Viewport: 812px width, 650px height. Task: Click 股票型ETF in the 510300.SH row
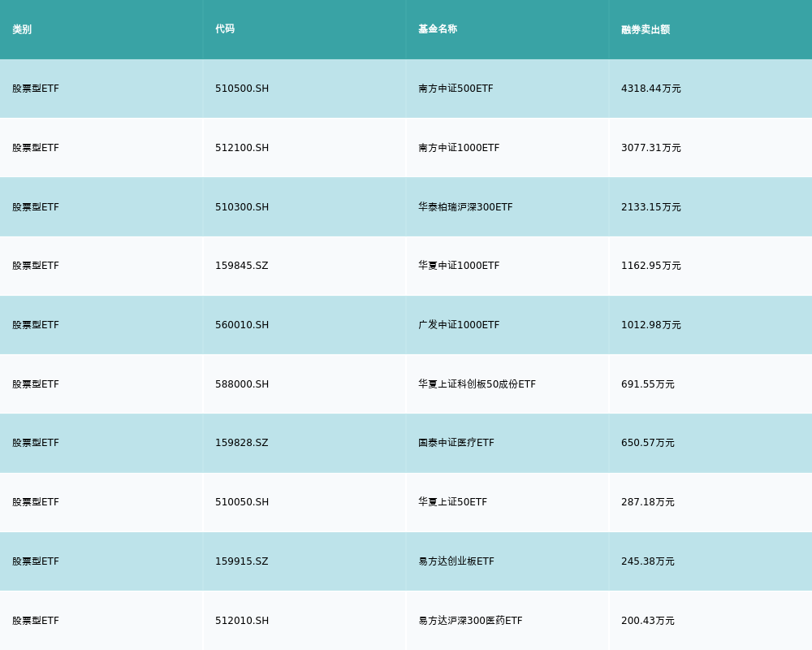tap(36, 207)
